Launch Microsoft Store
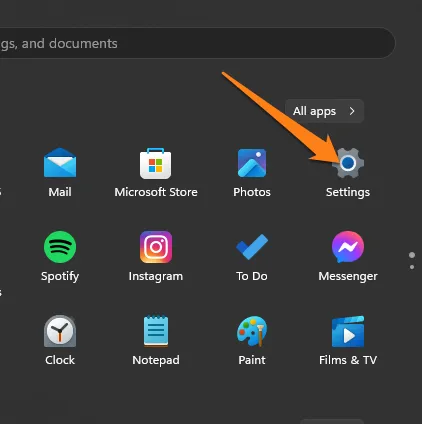422x424 pixels. pyautogui.click(x=156, y=163)
